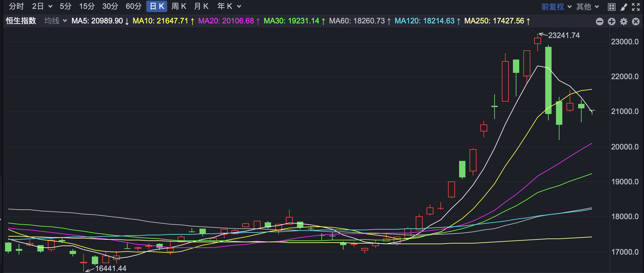Viewport: 644px width, 273px height.
Task: Click the candlestick at the 16441.44 low
Action: pos(84,263)
